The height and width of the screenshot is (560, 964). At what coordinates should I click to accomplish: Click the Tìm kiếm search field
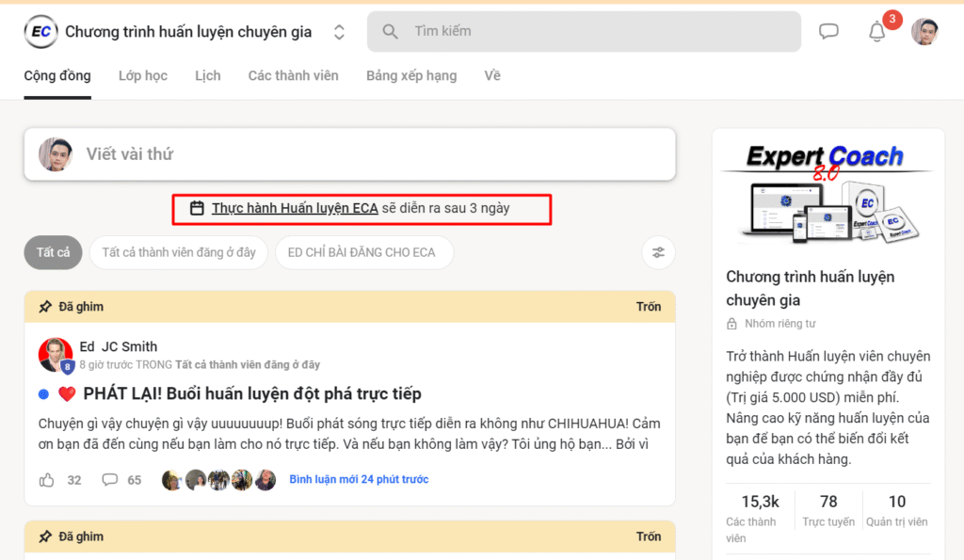tap(584, 31)
